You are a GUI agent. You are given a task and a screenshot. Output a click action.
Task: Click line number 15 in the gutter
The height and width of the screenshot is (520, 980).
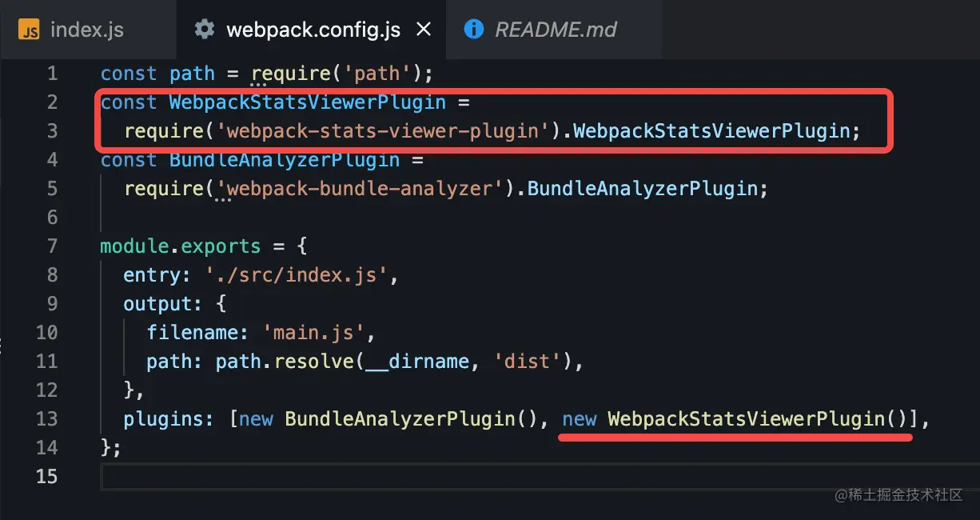[46, 477]
